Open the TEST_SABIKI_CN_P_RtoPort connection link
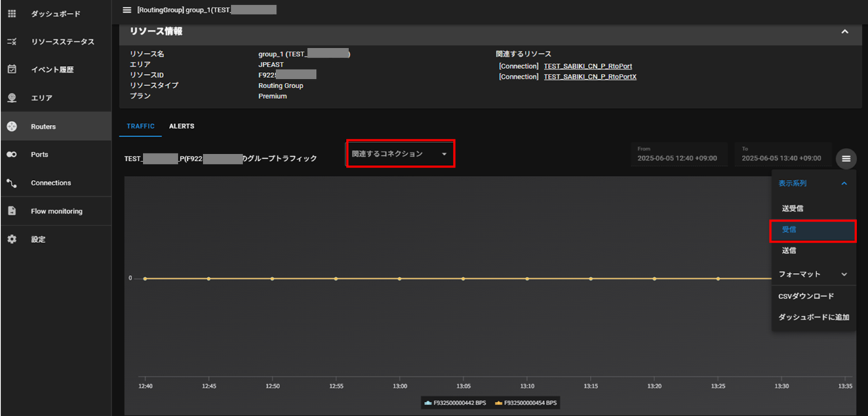Image resolution: width=868 pixels, height=416 pixels. [x=587, y=67]
